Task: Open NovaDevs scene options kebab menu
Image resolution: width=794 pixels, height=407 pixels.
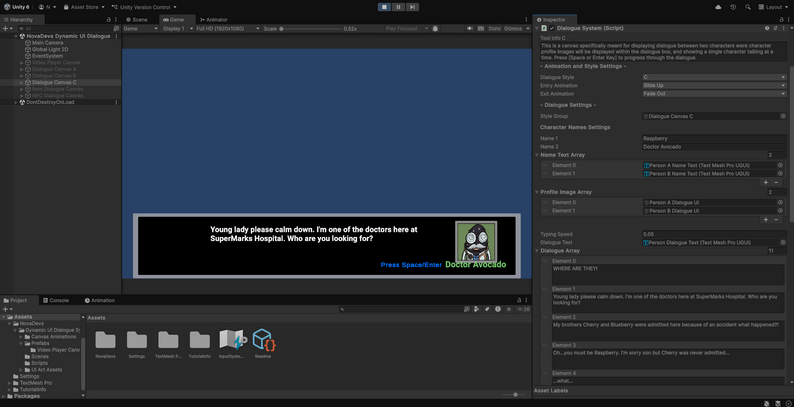Action: coord(116,36)
